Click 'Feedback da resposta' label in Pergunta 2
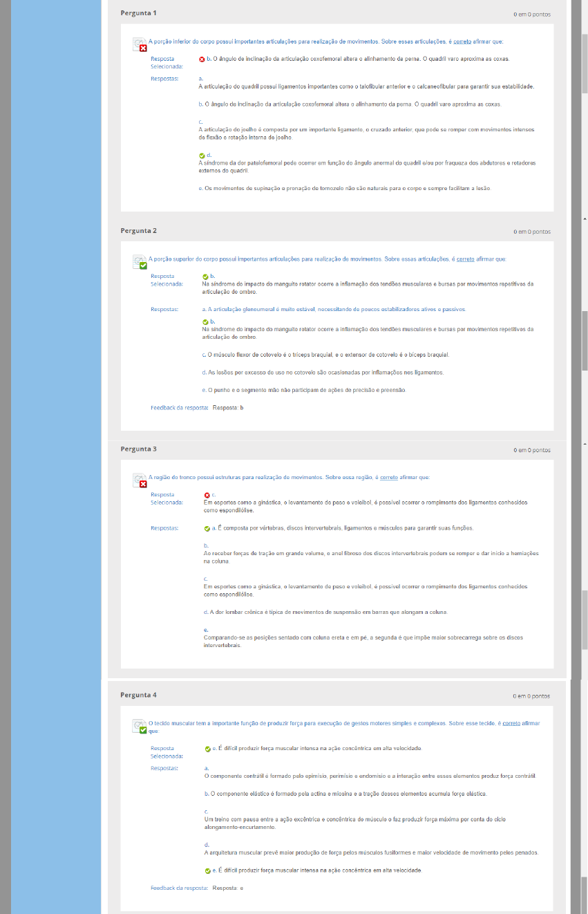Image resolution: width=588 pixels, height=914 pixels. [x=179, y=408]
